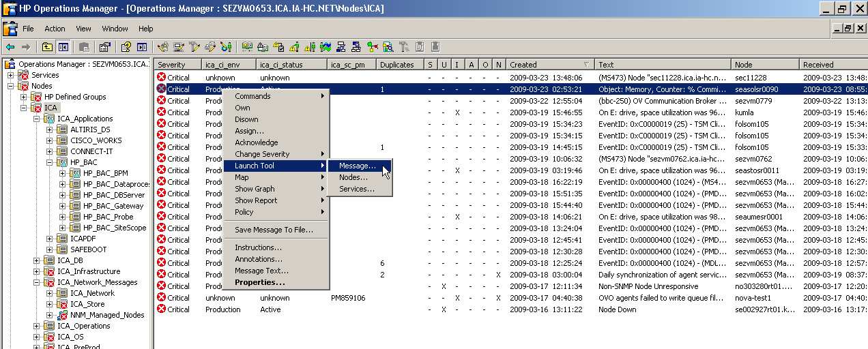868x349 pixels.
Task: Click the Back arrow toolbar icon
Action: (10, 47)
